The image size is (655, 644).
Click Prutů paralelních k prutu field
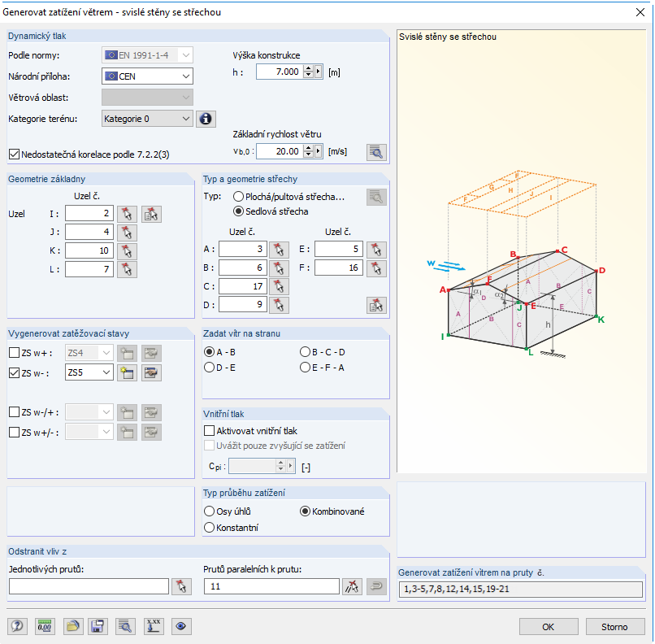[271, 586]
